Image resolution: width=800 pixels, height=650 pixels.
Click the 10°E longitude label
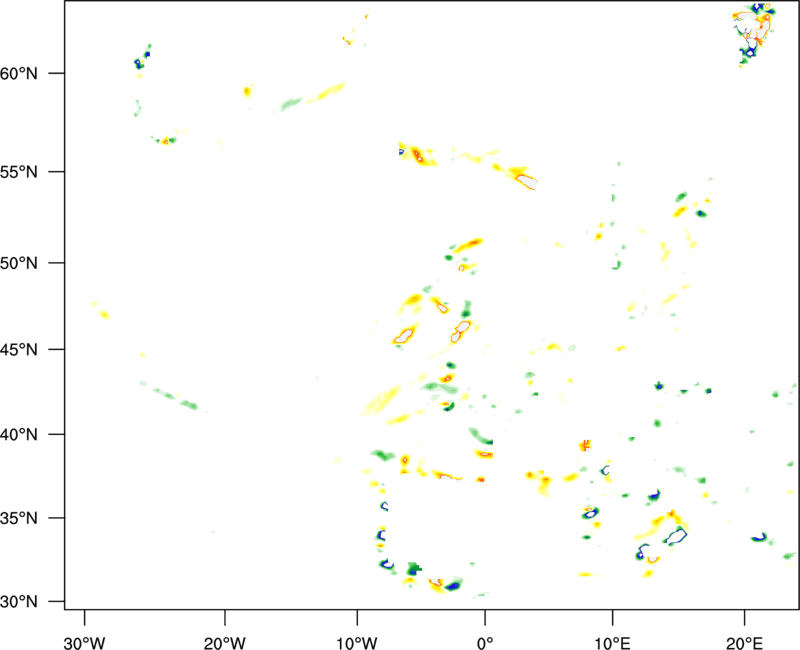613,643
